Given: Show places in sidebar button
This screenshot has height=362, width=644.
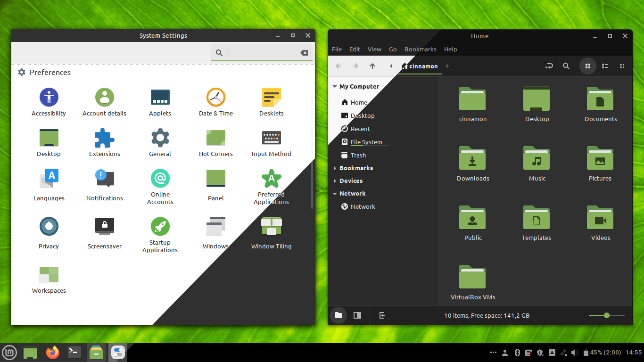Looking at the screenshot, I should pos(339,315).
